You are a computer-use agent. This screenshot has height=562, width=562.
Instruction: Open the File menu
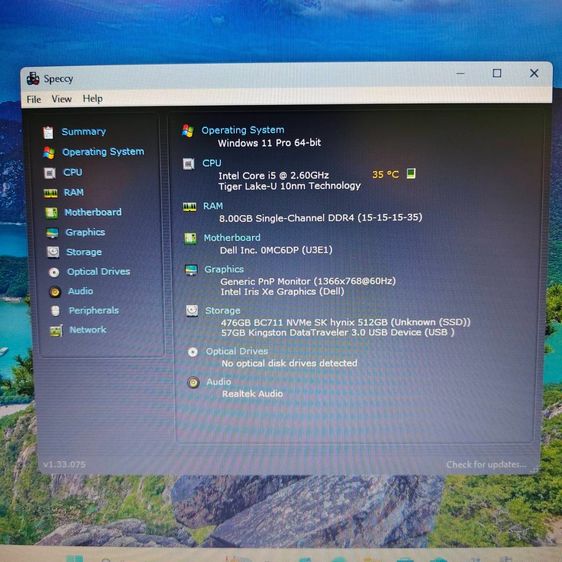pos(34,99)
